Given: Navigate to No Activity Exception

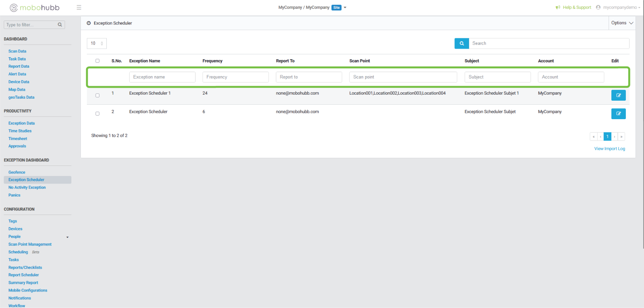Looking at the screenshot, I should [27, 188].
